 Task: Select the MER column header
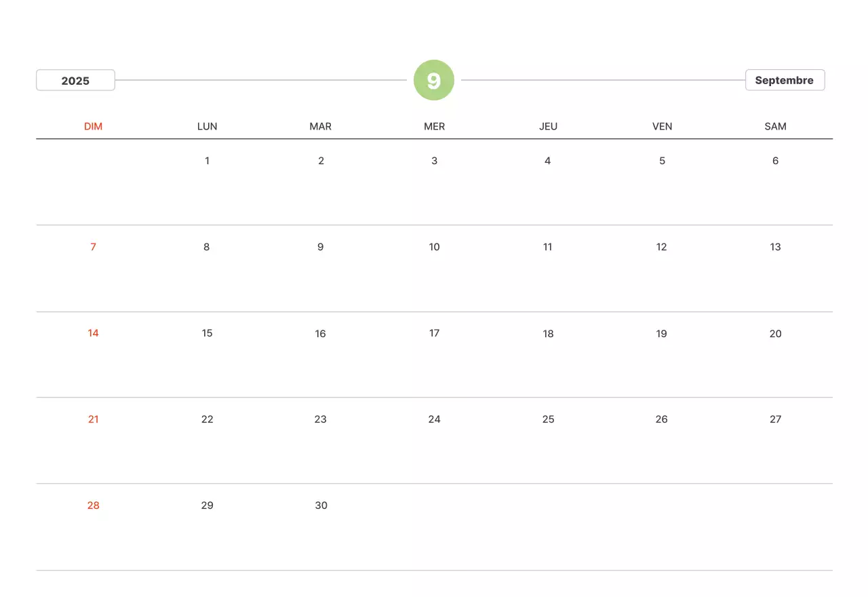(x=435, y=126)
